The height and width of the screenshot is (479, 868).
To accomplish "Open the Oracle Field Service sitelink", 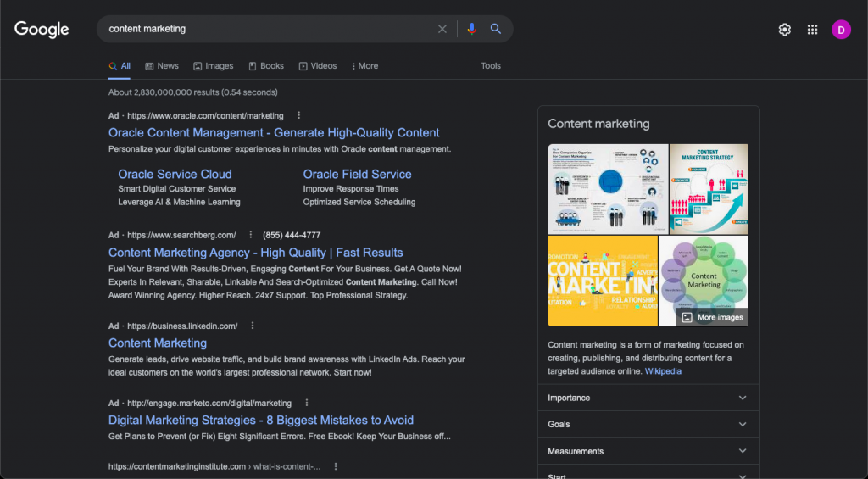I will [x=357, y=174].
